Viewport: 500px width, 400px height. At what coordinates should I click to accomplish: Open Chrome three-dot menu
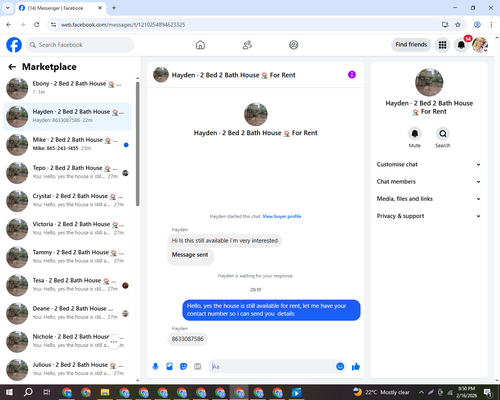(491, 25)
